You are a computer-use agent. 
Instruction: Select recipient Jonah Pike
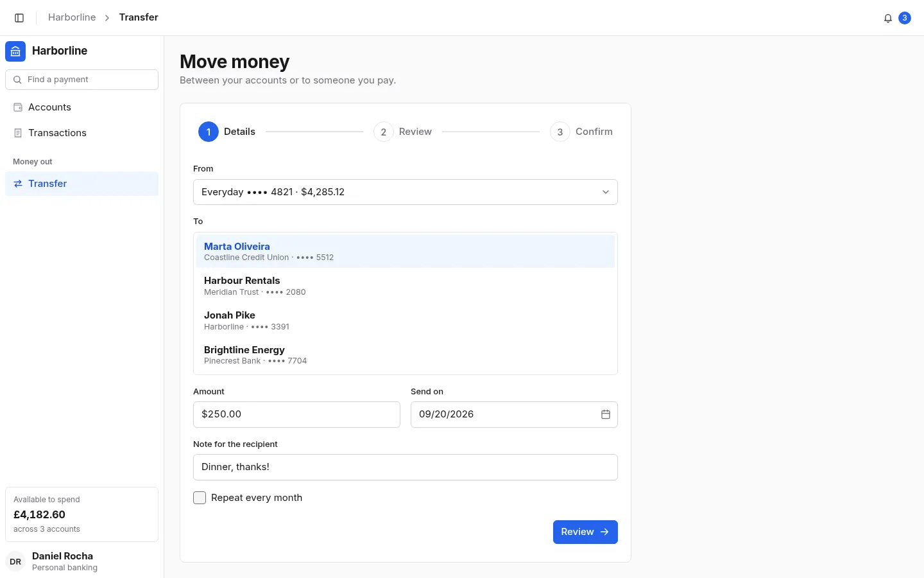point(406,320)
